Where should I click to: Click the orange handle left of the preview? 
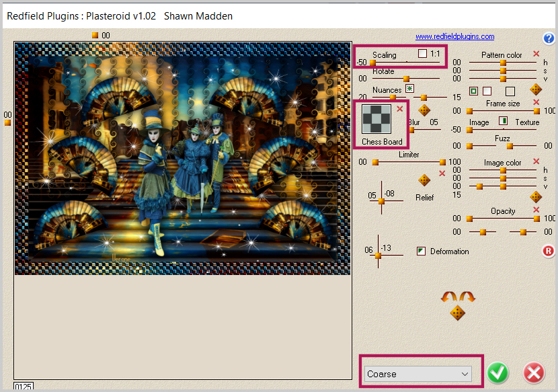click(x=7, y=123)
